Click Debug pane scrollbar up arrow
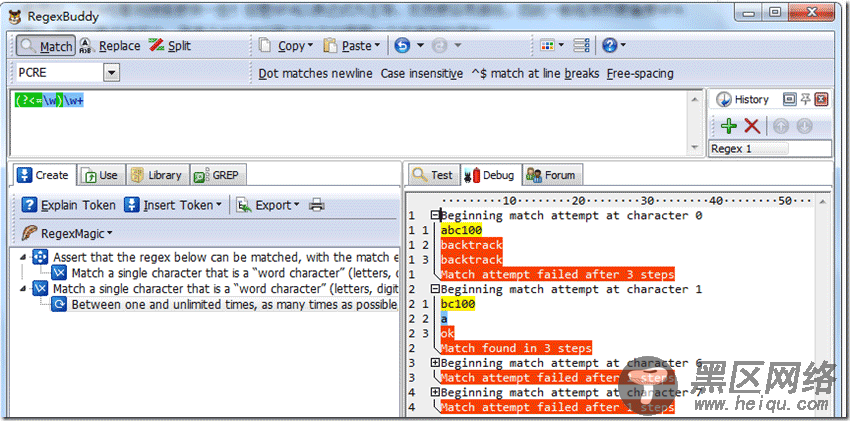 pyautogui.click(x=823, y=201)
